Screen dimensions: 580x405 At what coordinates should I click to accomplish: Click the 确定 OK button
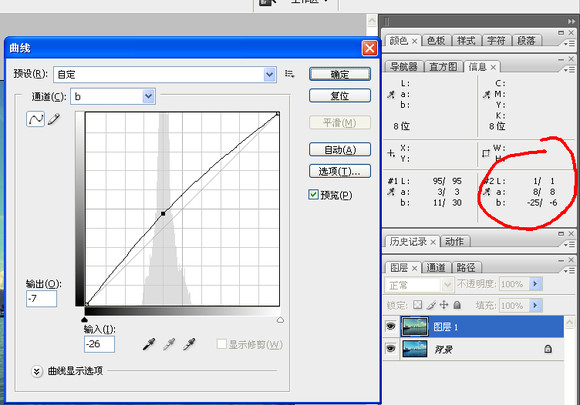(x=340, y=74)
